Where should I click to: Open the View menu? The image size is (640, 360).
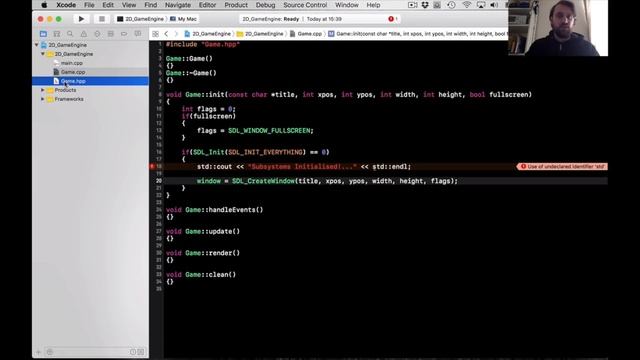[x=129, y=5]
